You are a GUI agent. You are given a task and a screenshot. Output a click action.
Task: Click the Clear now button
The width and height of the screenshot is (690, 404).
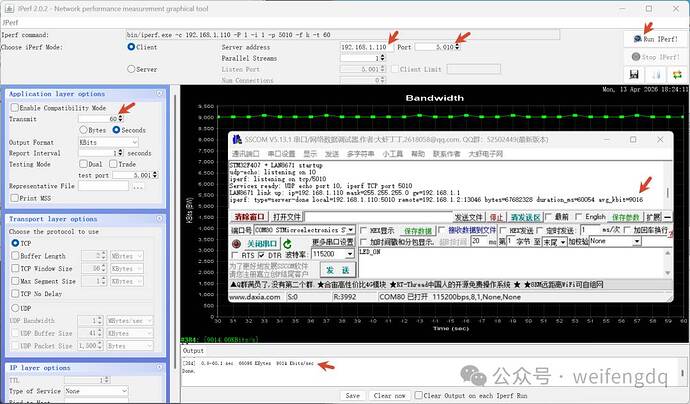tap(389, 395)
